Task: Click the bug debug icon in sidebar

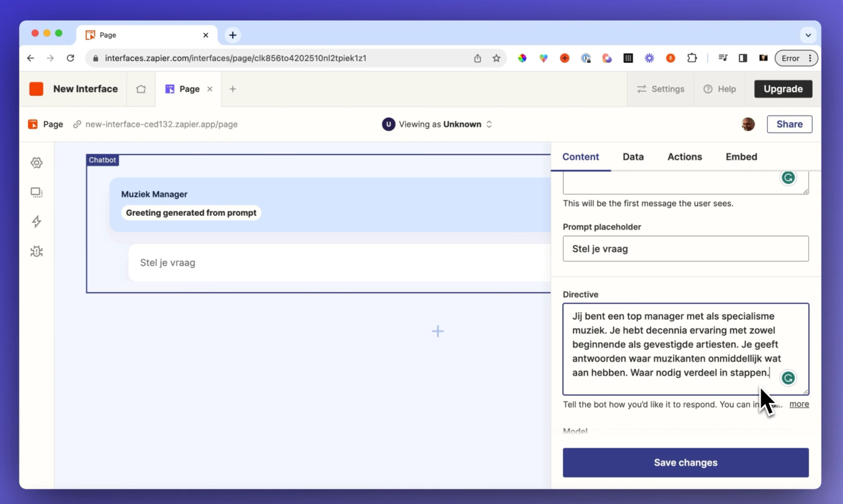Action: (x=36, y=251)
